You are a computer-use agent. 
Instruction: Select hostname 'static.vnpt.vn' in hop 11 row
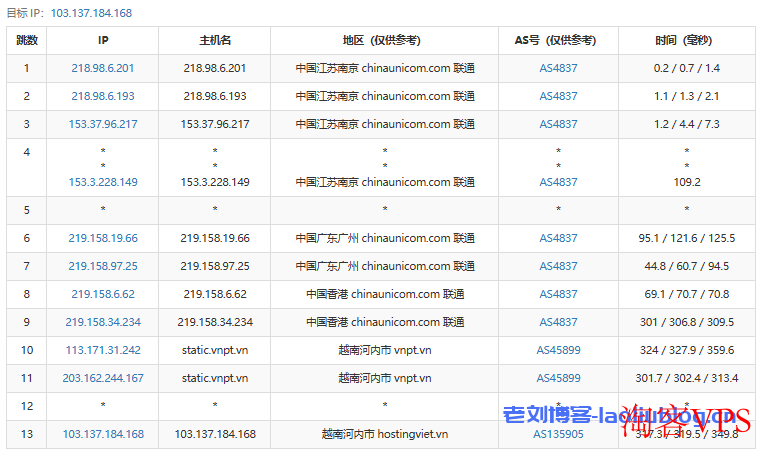click(215, 378)
